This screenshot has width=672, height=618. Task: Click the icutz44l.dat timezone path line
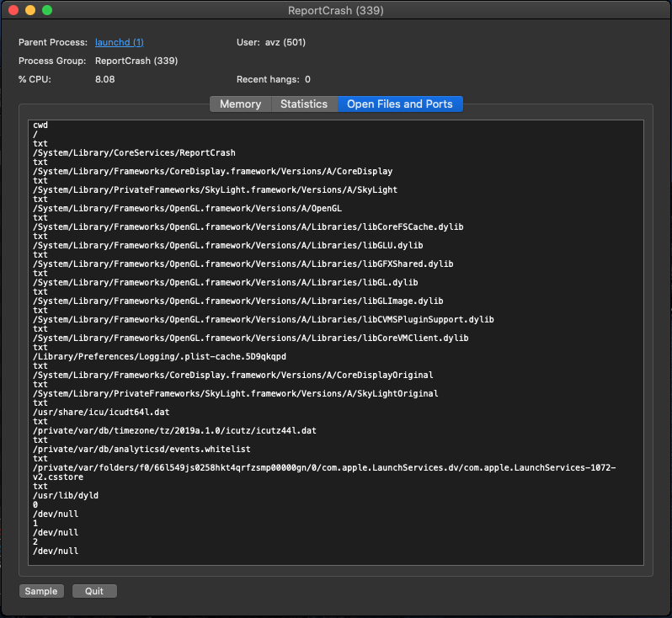click(175, 431)
